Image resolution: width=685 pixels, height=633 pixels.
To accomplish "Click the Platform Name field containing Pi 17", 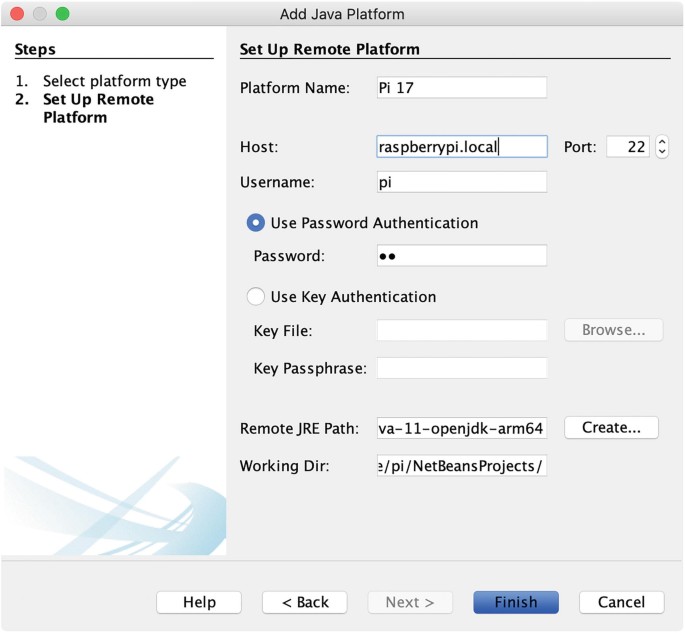I will pyautogui.click(x=462, y=87).
